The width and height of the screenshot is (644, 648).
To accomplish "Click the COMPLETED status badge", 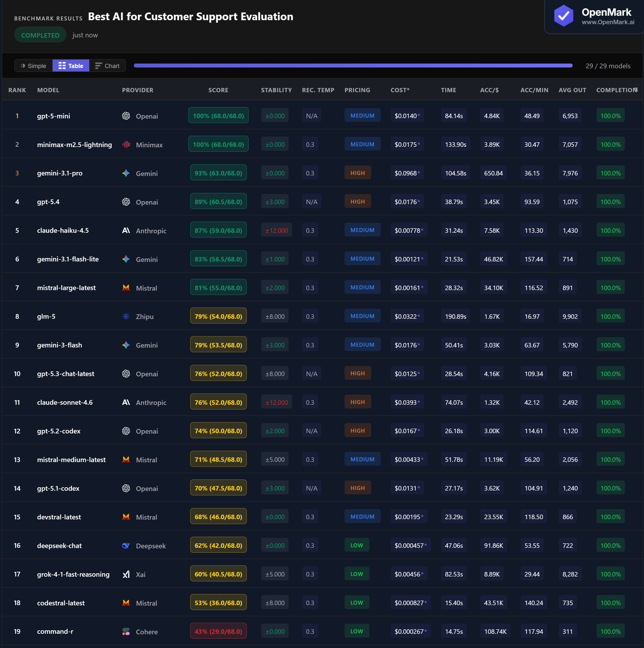I will (40, 35).
